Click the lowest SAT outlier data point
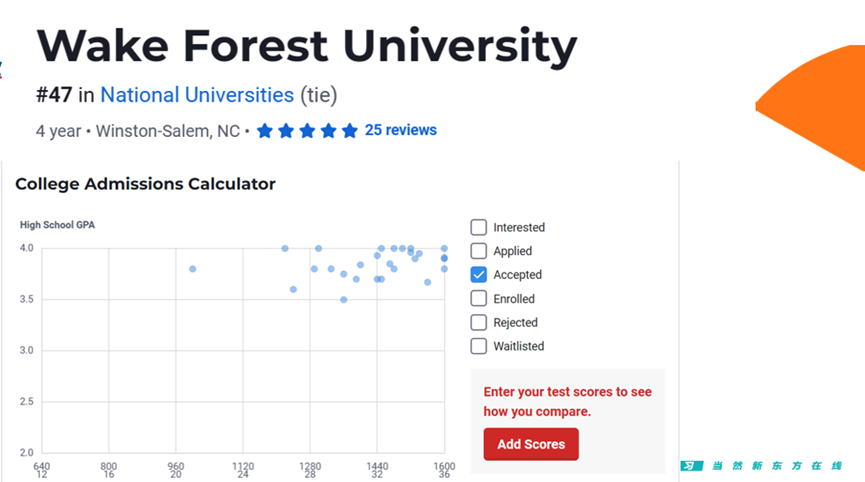The image size is (865, 482). tap(193, 269)
